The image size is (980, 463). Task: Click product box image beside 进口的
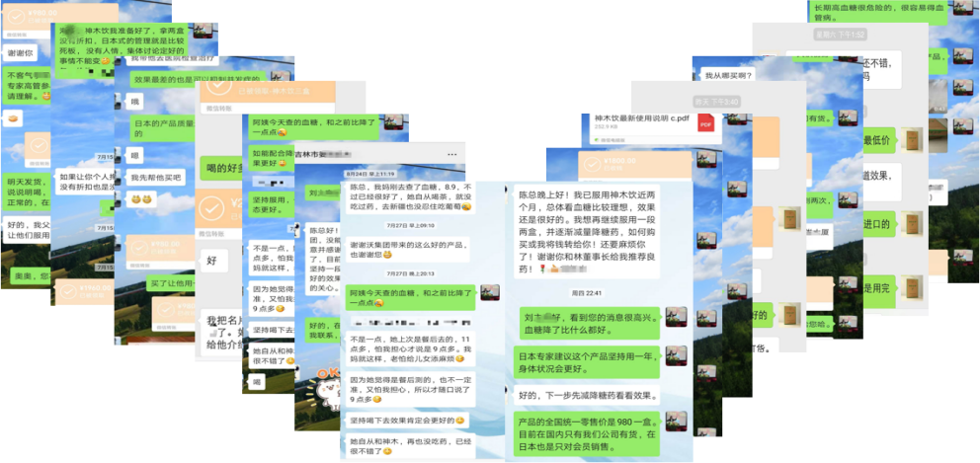click(x=912, y=223)
